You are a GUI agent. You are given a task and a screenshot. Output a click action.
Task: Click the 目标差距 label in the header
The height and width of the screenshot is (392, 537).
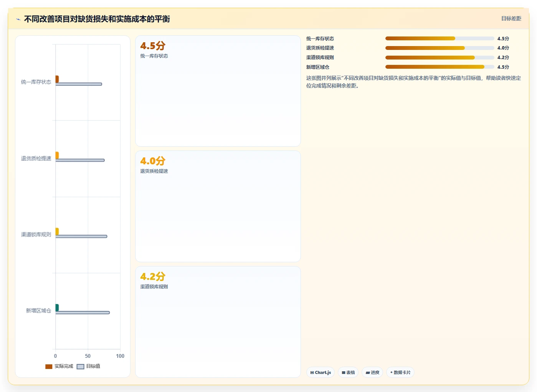coord(511,18)
